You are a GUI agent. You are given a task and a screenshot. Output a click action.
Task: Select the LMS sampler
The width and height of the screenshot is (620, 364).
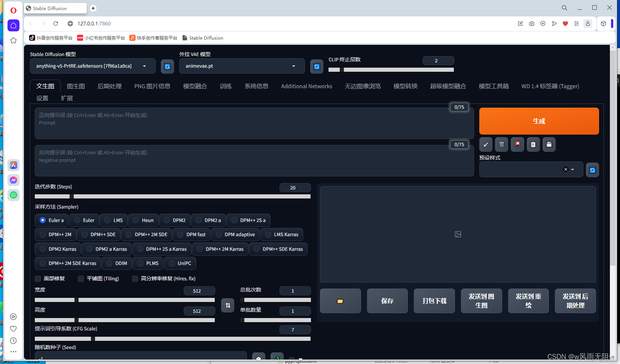pyautogui.click(x=114, y=220)
